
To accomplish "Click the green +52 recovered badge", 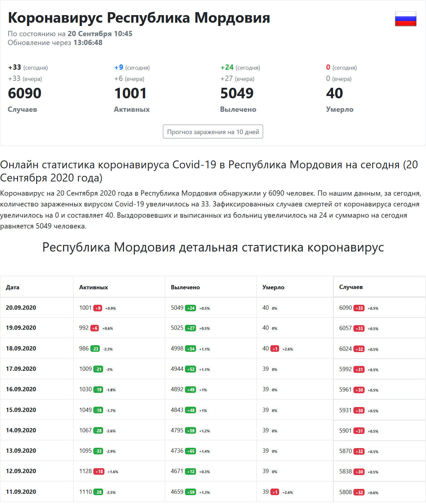I will pos(191,369).
